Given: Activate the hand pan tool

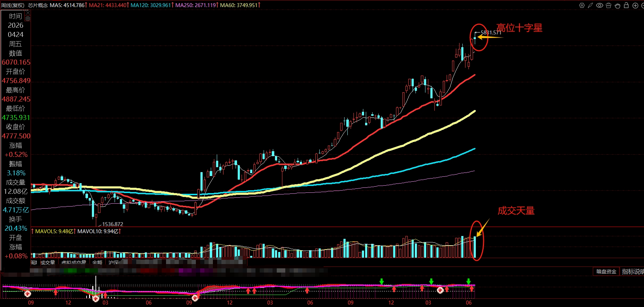Looking at the screenshot, I should coord(617,5).
